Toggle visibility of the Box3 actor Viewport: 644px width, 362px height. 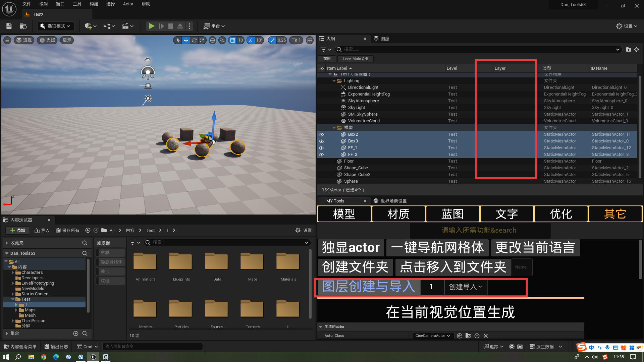321,141
